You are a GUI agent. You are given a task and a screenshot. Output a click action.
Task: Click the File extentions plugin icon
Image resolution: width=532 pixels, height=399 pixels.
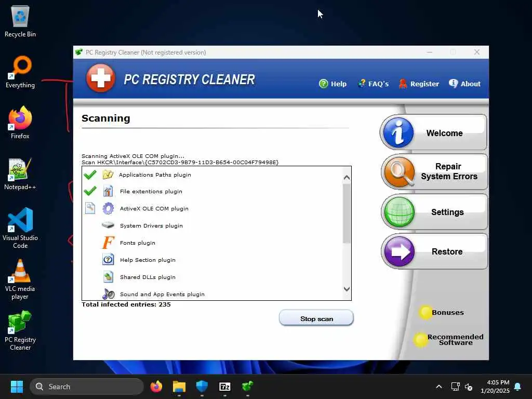[x=108, y=191]
